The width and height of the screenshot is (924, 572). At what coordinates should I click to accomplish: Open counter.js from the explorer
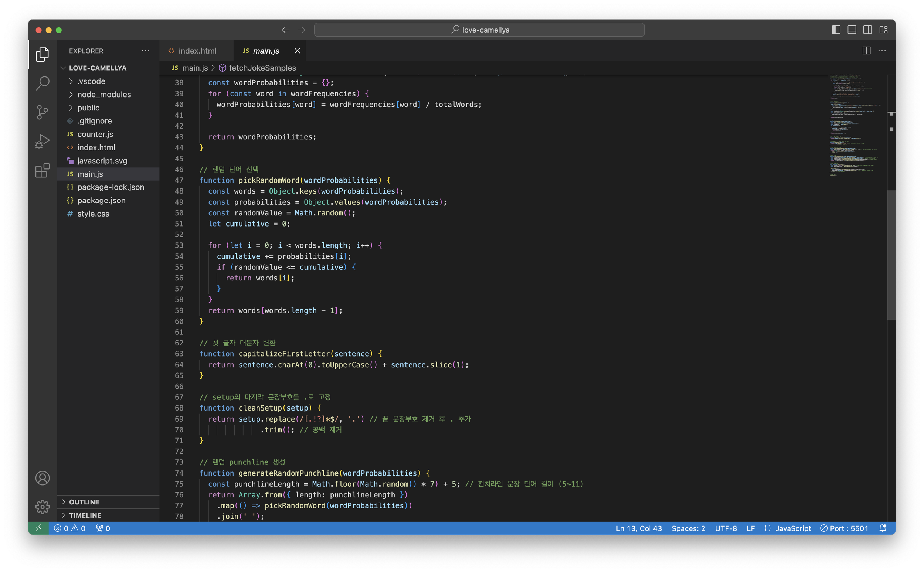click(x=95, y=134)
